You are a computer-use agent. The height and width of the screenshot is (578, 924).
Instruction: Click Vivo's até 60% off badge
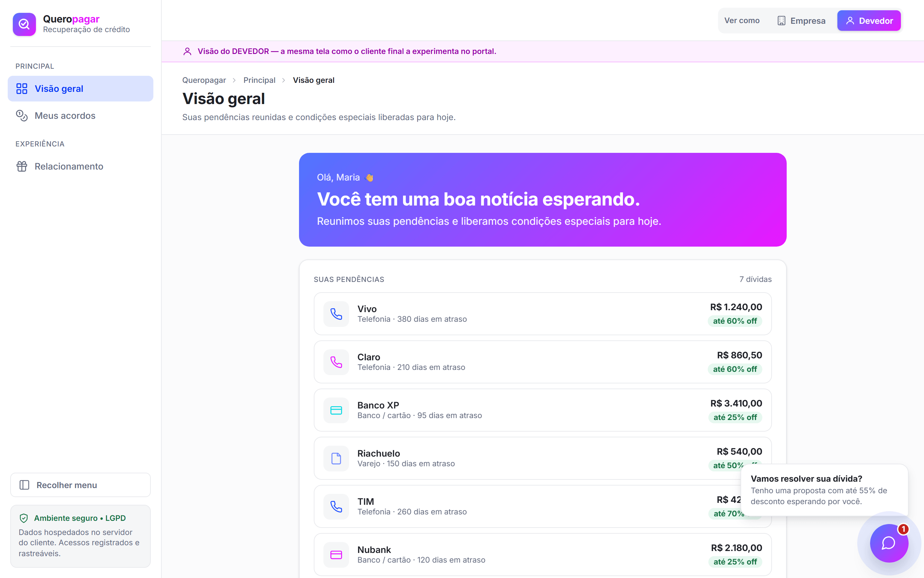[735, 321]
